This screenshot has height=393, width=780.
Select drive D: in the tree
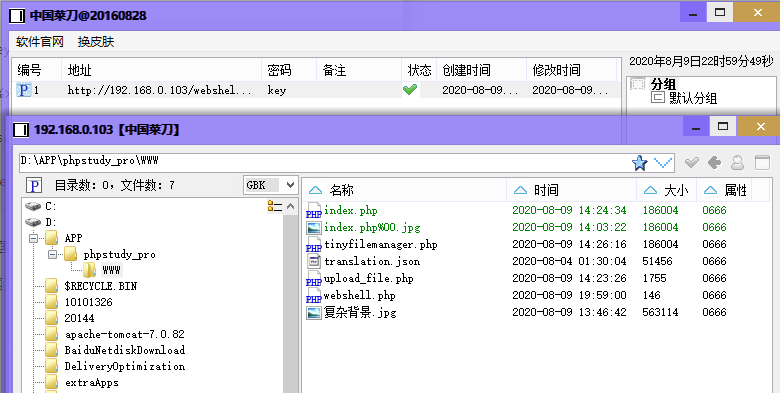51,222
